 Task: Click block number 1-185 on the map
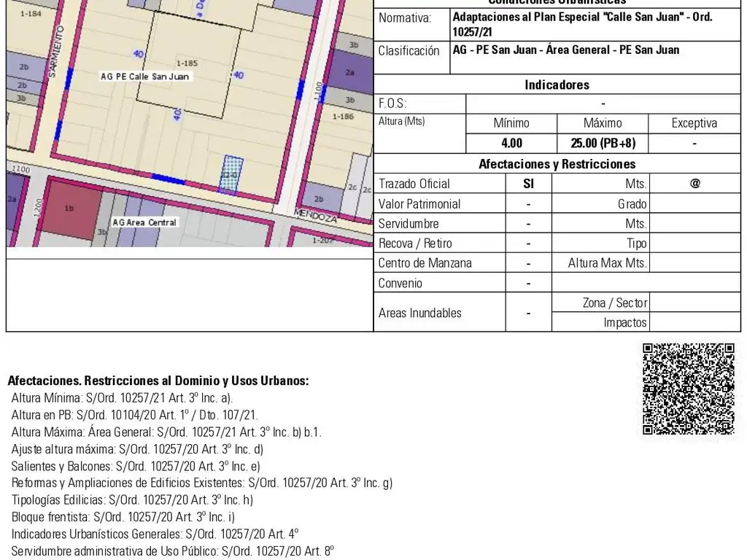click(x=187, y=63)
